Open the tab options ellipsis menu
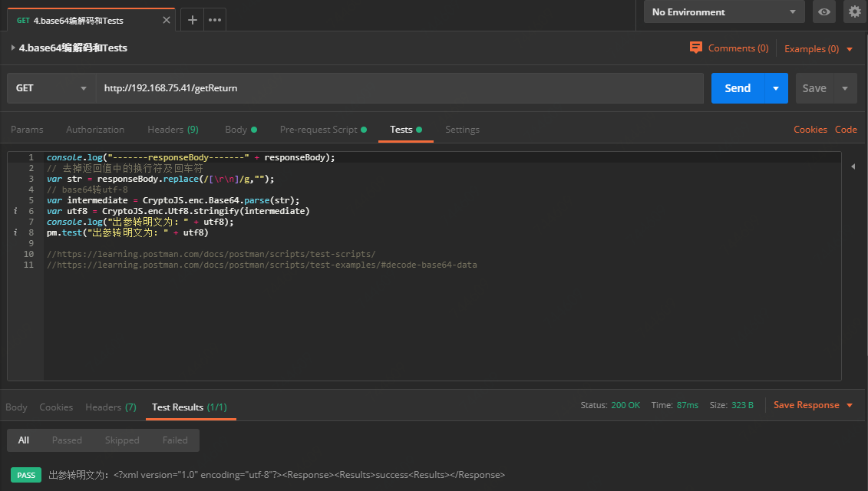 215,20
